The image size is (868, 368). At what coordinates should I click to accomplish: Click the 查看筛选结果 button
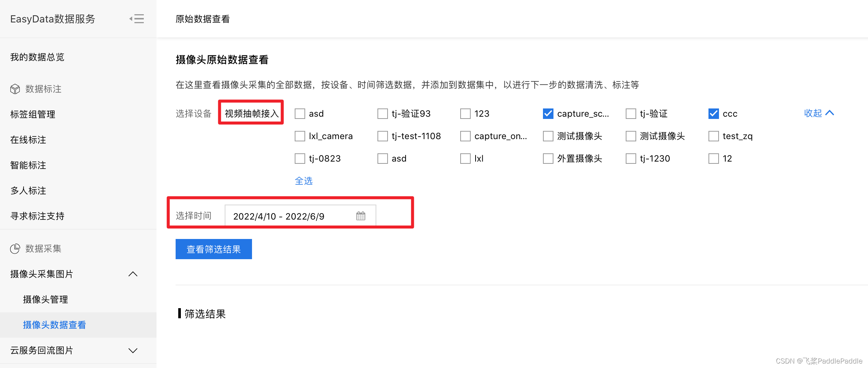click(x=214, y=249)
